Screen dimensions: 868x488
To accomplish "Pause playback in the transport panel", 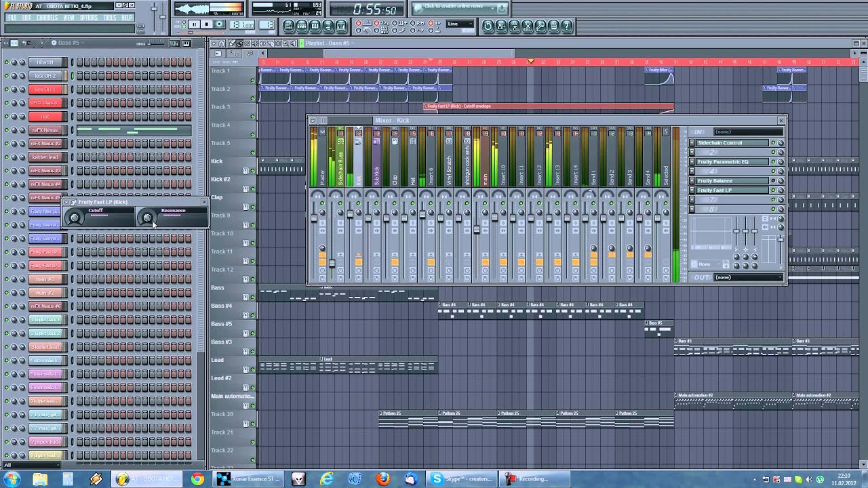I will (194, 24).
